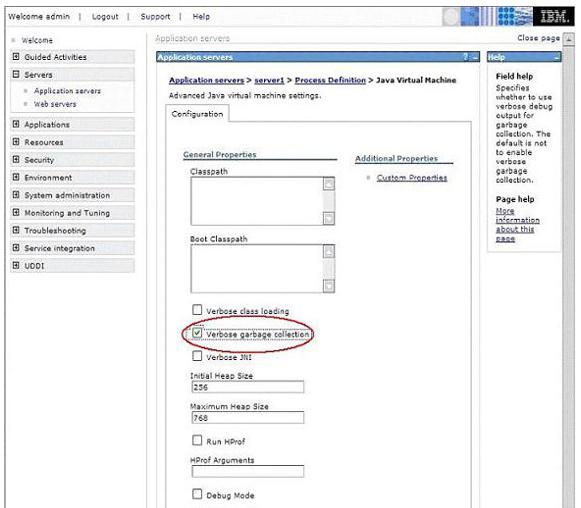Expand the Service integration section
This screenshot has width=581, height=508.
coord(16,248)
